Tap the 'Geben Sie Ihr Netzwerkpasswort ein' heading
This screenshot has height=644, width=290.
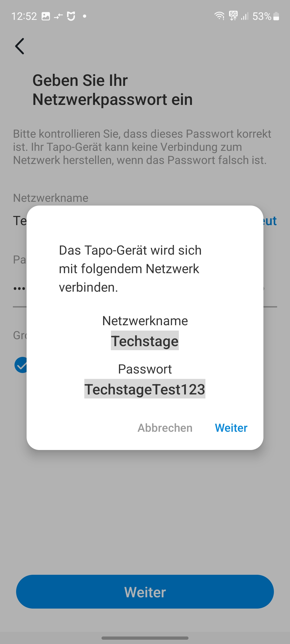(113, 90)
